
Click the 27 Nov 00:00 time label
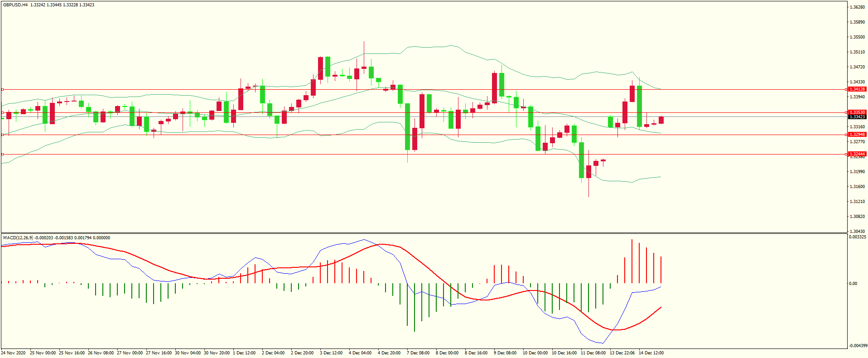130,353
